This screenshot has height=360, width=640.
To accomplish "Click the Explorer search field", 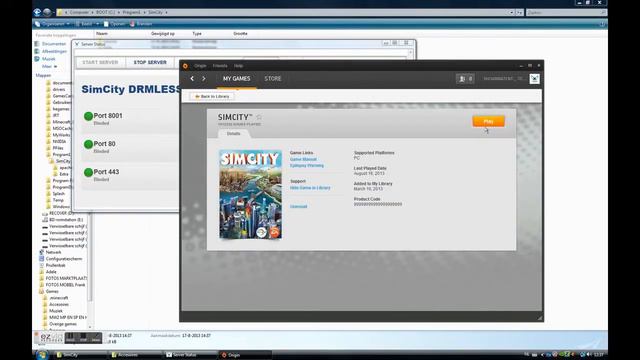I will click(x=566, y=13).
